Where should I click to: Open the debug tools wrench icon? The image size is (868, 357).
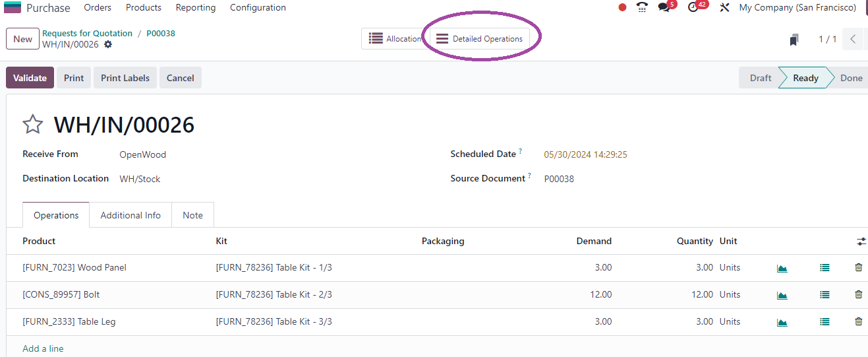pos(724,8)
